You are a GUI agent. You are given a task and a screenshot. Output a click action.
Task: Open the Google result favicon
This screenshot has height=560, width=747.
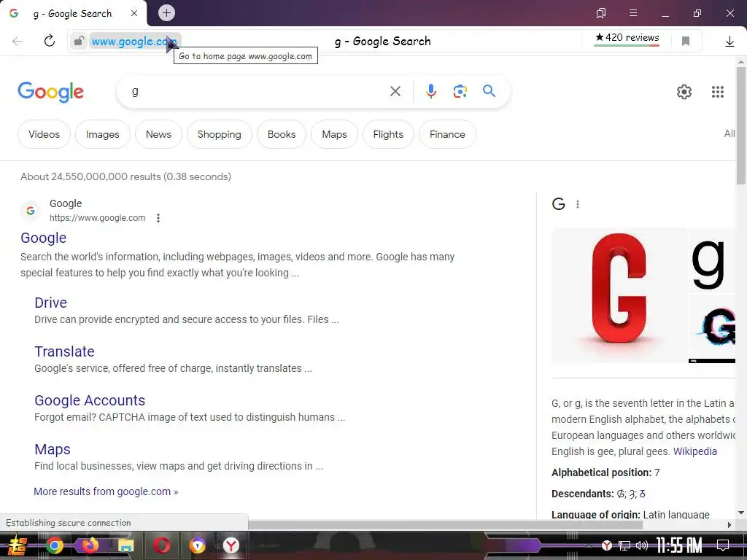(31, 211)
